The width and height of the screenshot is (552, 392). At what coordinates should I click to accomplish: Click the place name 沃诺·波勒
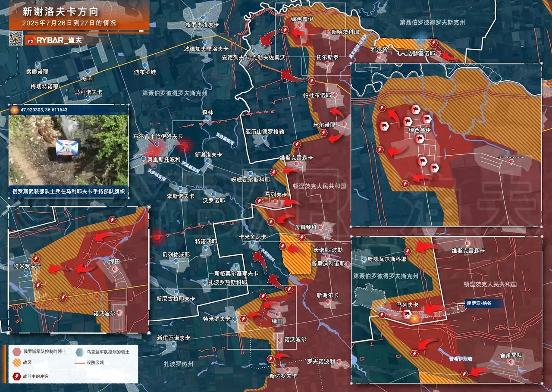328,250
